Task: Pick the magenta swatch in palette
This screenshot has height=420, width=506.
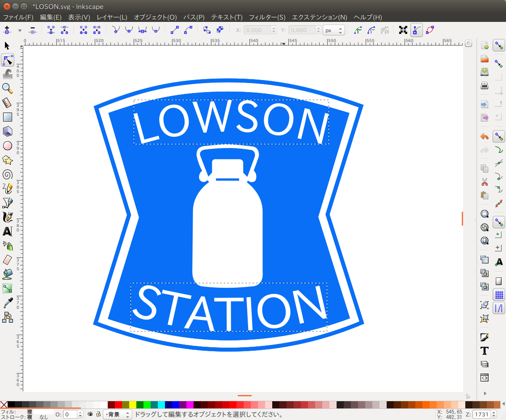Action: pos(190,404)
